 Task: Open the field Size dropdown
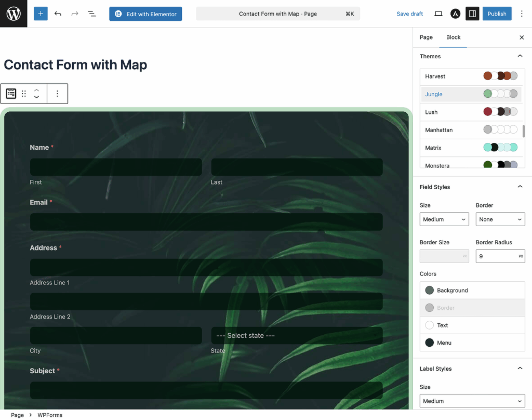click(x=444, y=219)
